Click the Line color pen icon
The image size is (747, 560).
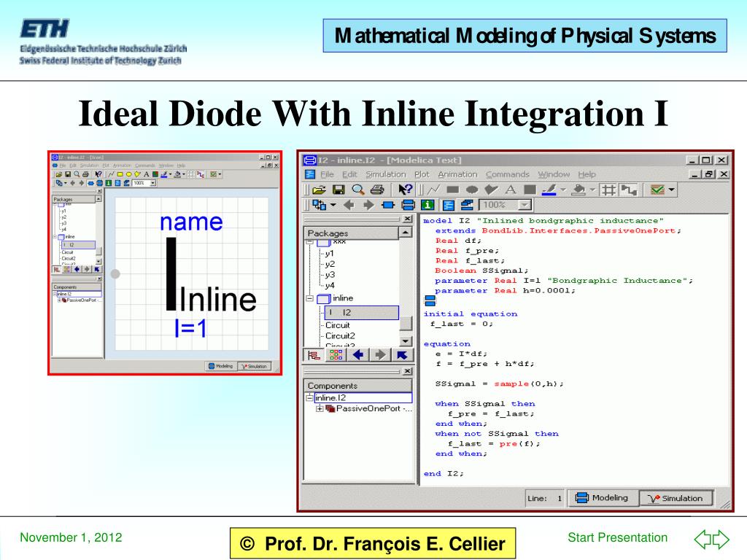click(x=549, y=190)
